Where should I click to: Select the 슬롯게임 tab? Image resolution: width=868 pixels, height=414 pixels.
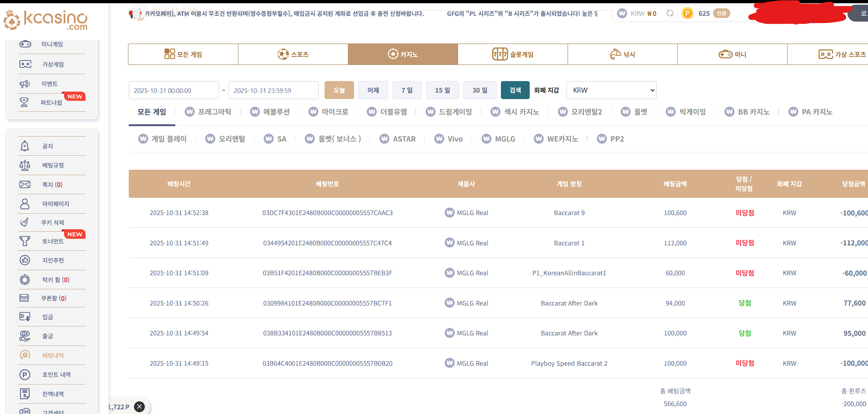(x=512, y=54)
